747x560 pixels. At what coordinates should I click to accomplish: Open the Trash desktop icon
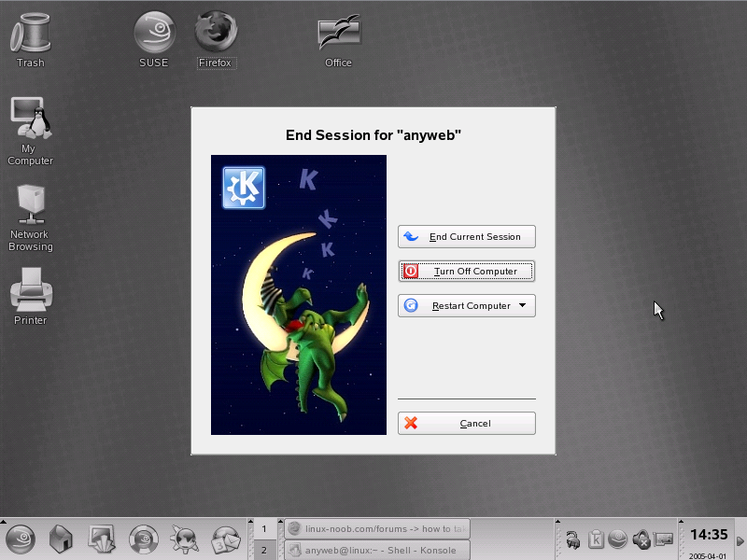(31, 40)
